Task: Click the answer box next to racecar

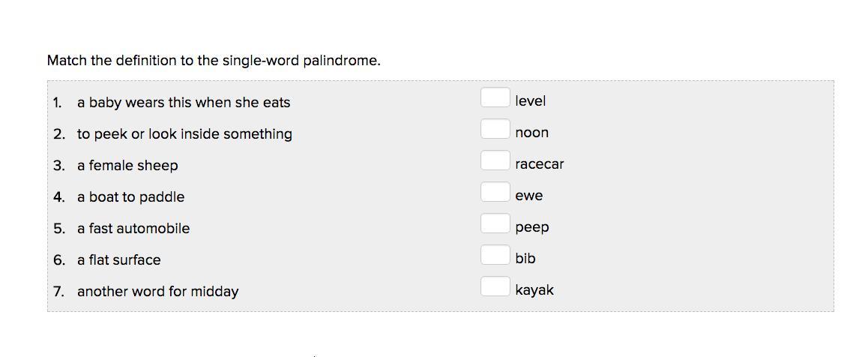Action: [x=495, y=160]
